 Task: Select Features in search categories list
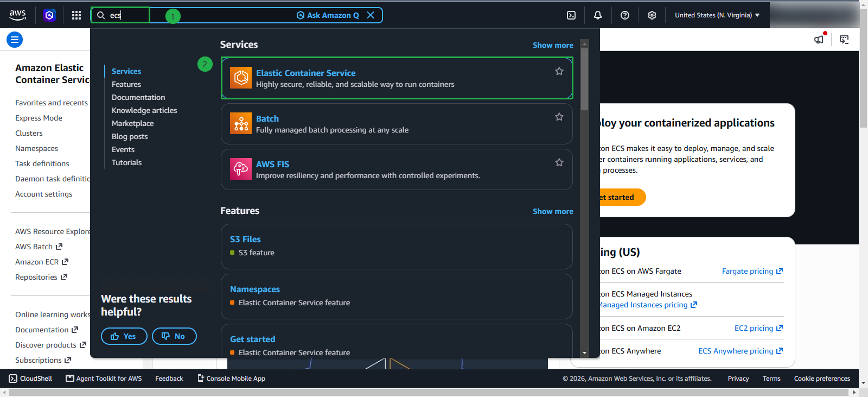click(x=126, y=84)
